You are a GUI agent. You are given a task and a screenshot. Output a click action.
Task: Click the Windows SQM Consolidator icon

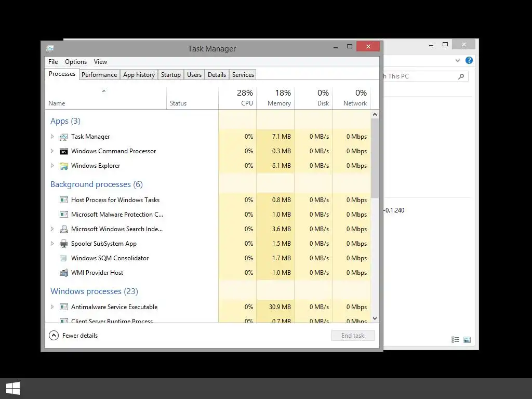(63, 258)
